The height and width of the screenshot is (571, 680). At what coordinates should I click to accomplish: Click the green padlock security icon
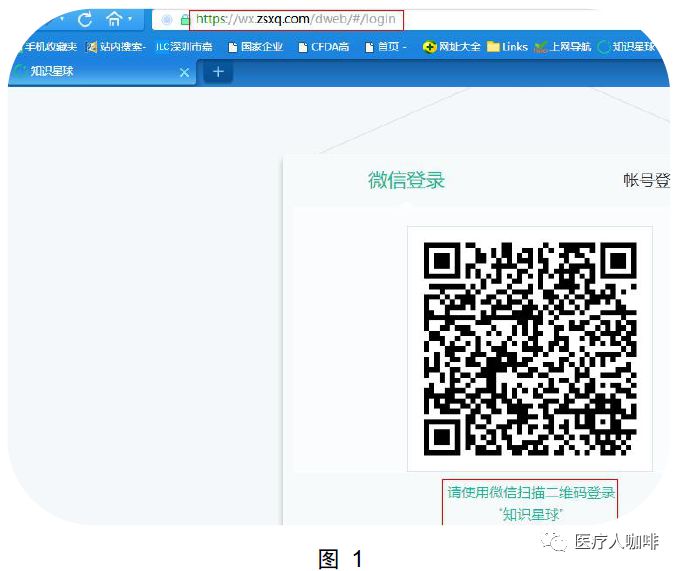coord(185,19)
